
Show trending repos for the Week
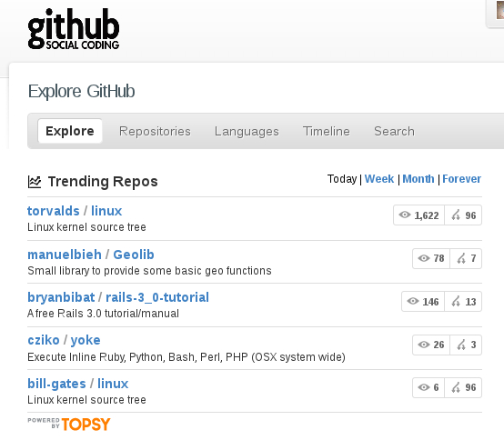tap(379, 179)
